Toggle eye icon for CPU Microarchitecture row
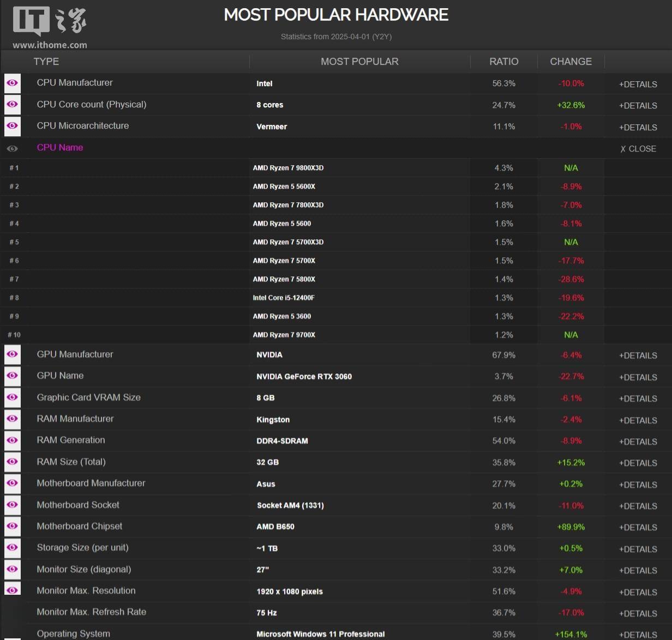The height and width of the screenshot is (640, 672). point(12,126)
